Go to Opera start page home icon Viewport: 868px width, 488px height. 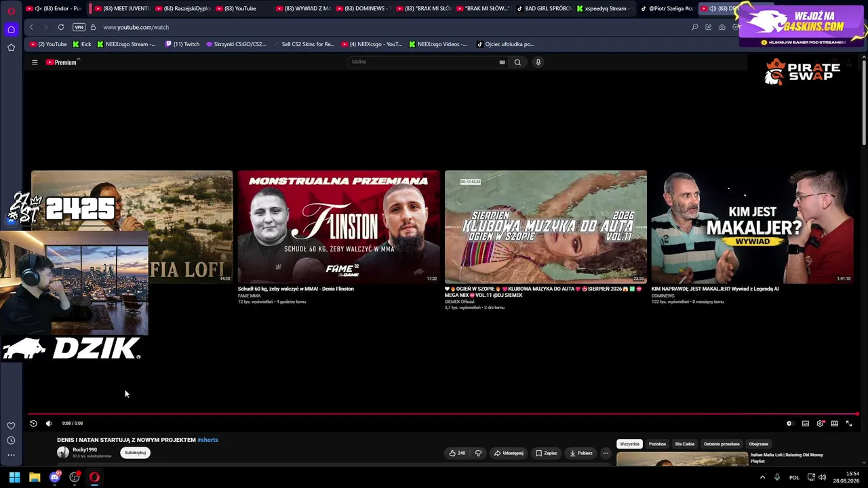(11, 29)
